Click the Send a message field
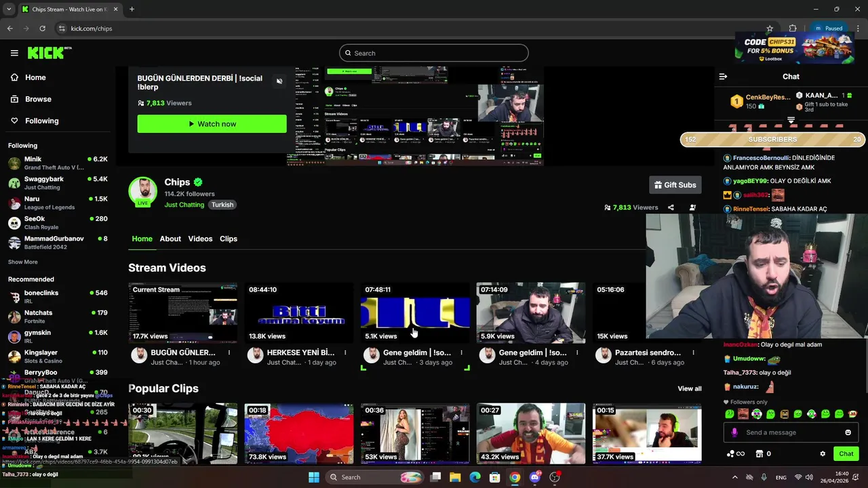 (791, 432)
